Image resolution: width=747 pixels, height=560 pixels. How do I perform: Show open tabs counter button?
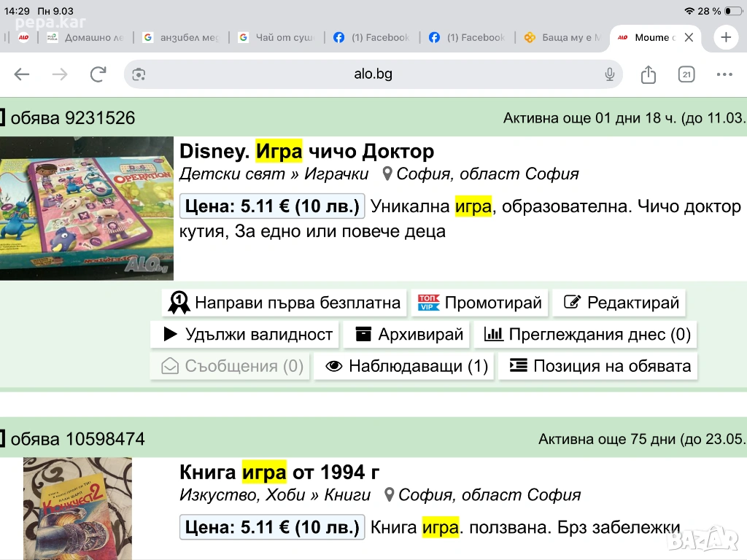tap(686, 74)
